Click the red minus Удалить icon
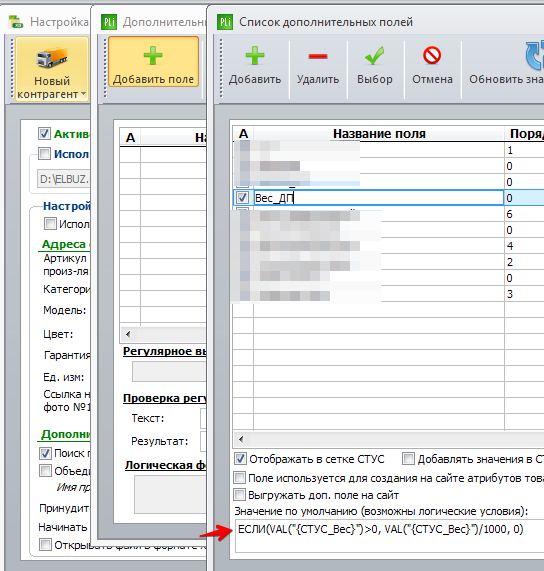This screenshot has width=544, height=571. point(318,56)
